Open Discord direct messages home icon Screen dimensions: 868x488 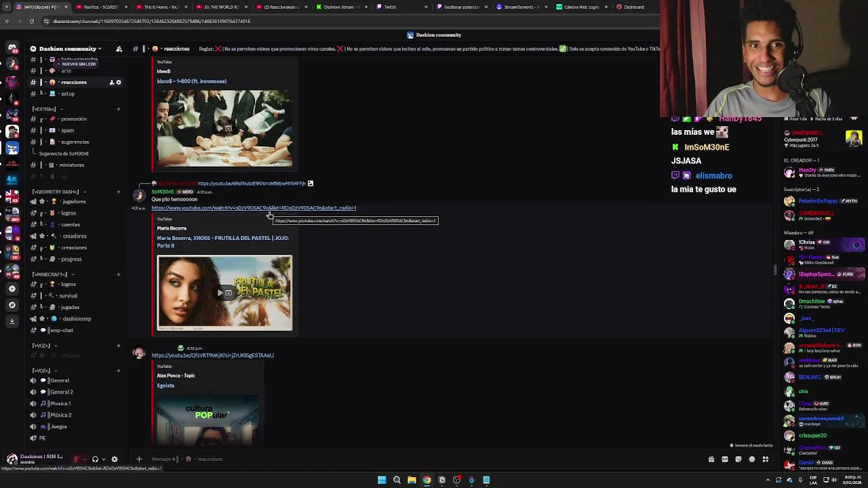pyautogui.click(x=12, y=48)
